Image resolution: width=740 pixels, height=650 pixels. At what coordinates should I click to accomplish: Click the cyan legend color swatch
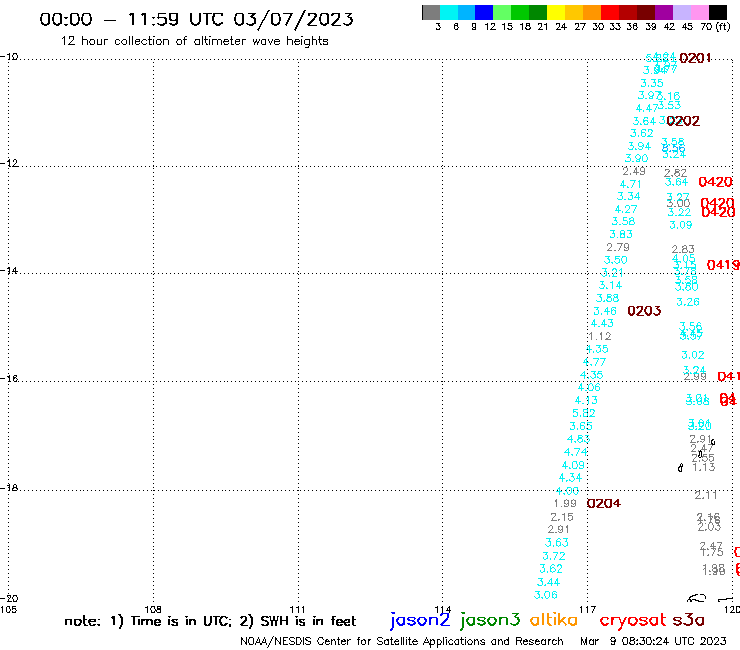(x=449, y=12)
